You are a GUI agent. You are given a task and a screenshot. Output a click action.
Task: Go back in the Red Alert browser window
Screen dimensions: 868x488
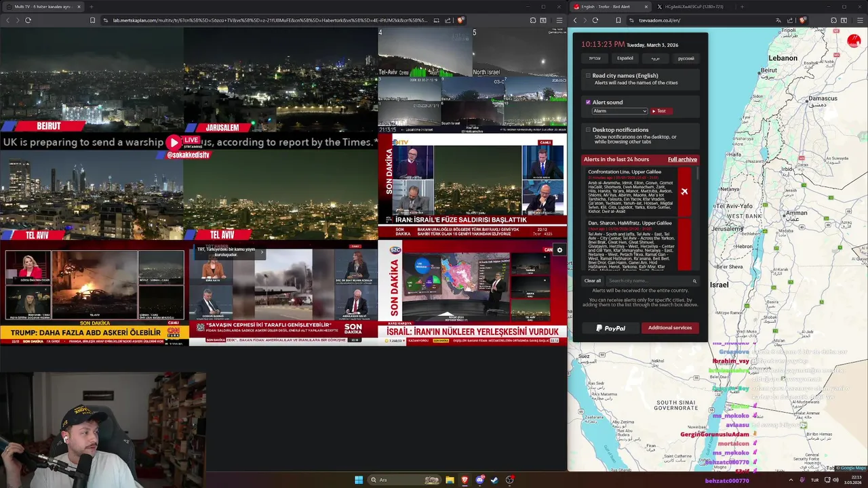tap(575, 20)
